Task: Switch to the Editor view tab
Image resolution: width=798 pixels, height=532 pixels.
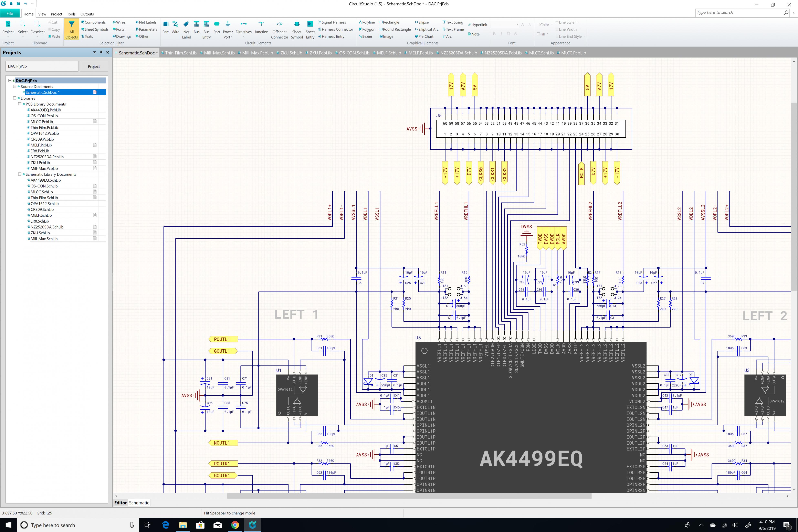Action: 120,503
